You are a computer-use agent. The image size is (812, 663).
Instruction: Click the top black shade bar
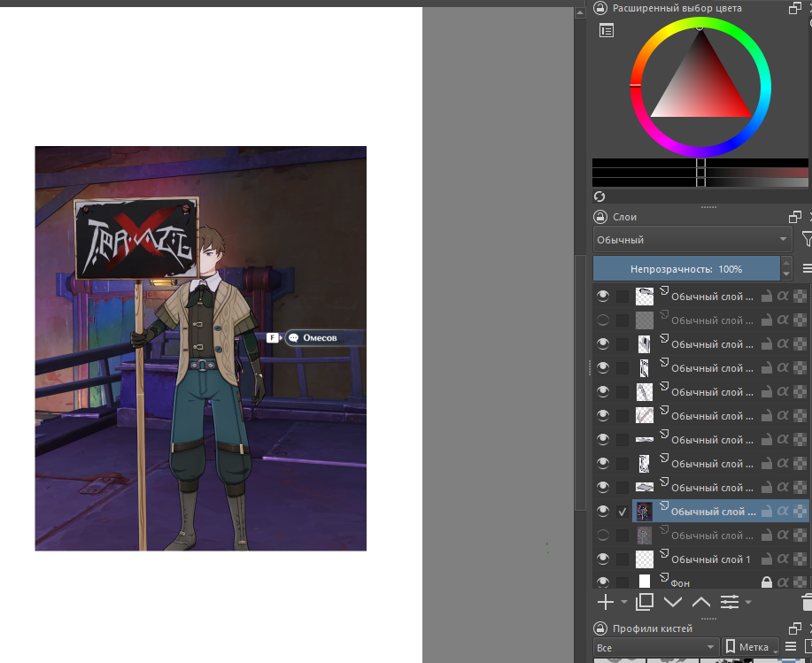(700, 163)
